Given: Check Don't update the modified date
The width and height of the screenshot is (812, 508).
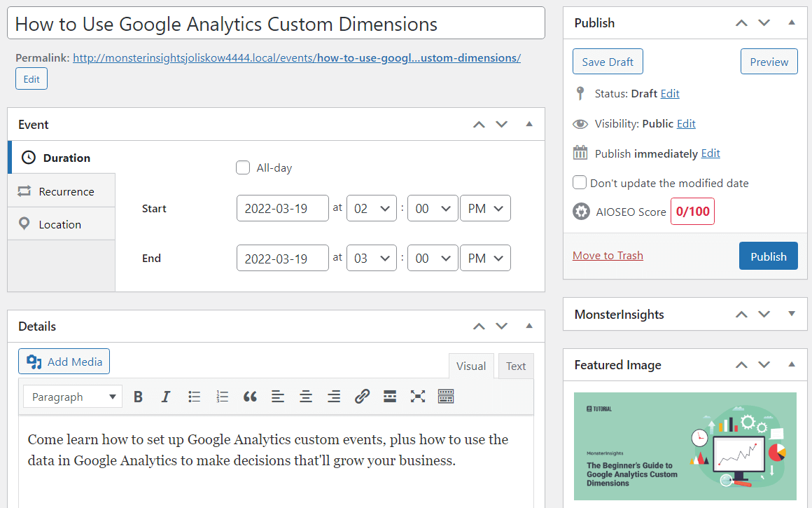Looking at the screenshot, I should (580, 183).
